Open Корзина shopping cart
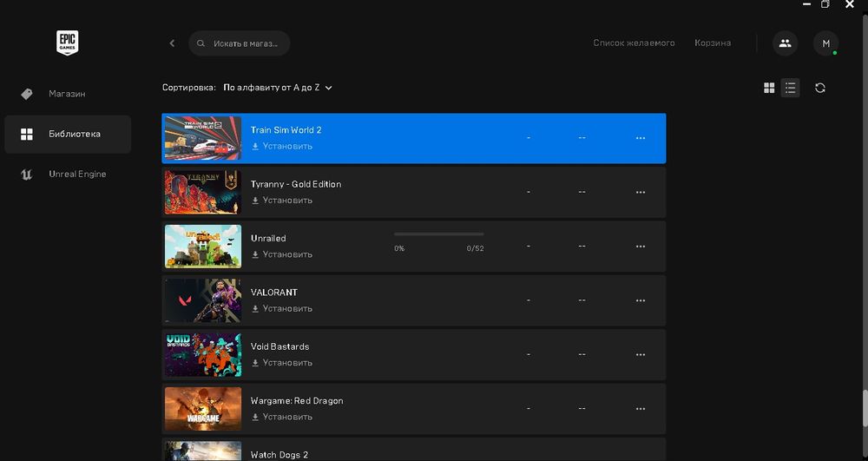This screenshot has height=461, width=868. pyautogui.click(x=713, y=43)
